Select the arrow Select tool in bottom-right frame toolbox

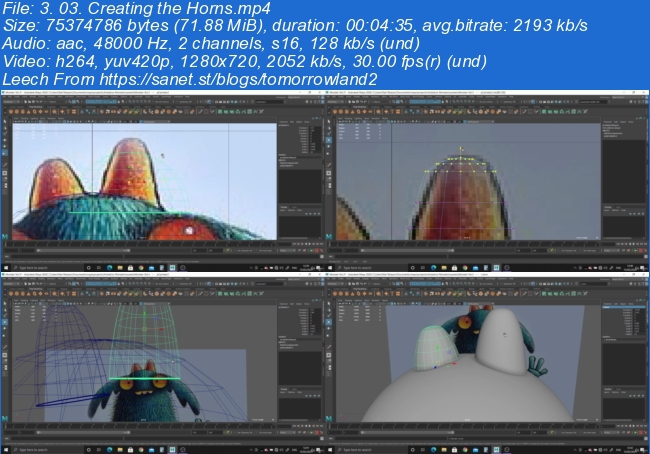[x=329, y=303]
